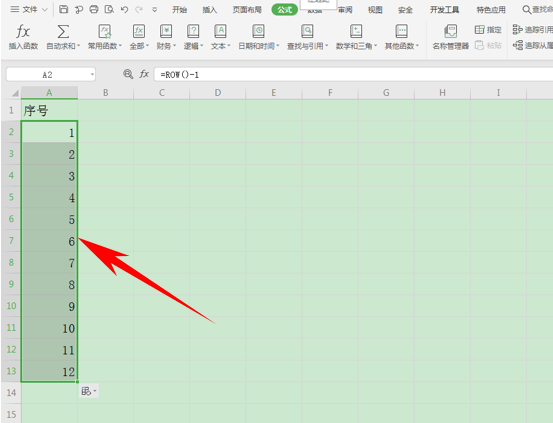This screenshot has width=553, height=423.
Task: Open the Text functions icon
Action: (x=220, y=31)
